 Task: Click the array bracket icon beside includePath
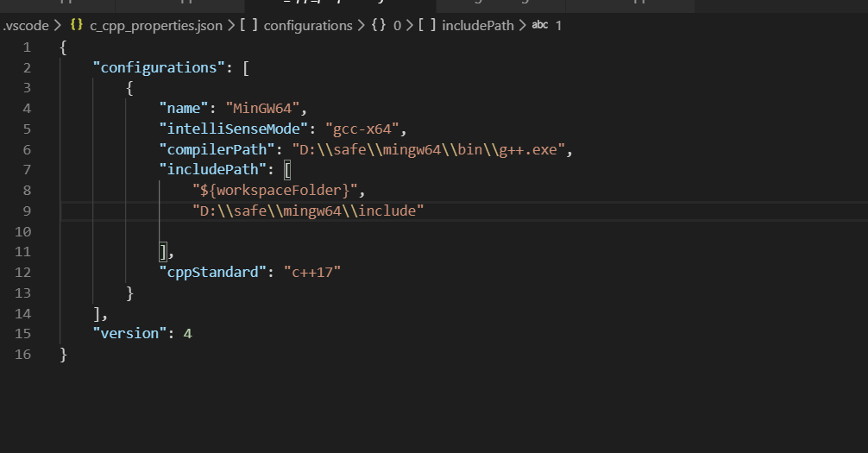tap(427, 25)
